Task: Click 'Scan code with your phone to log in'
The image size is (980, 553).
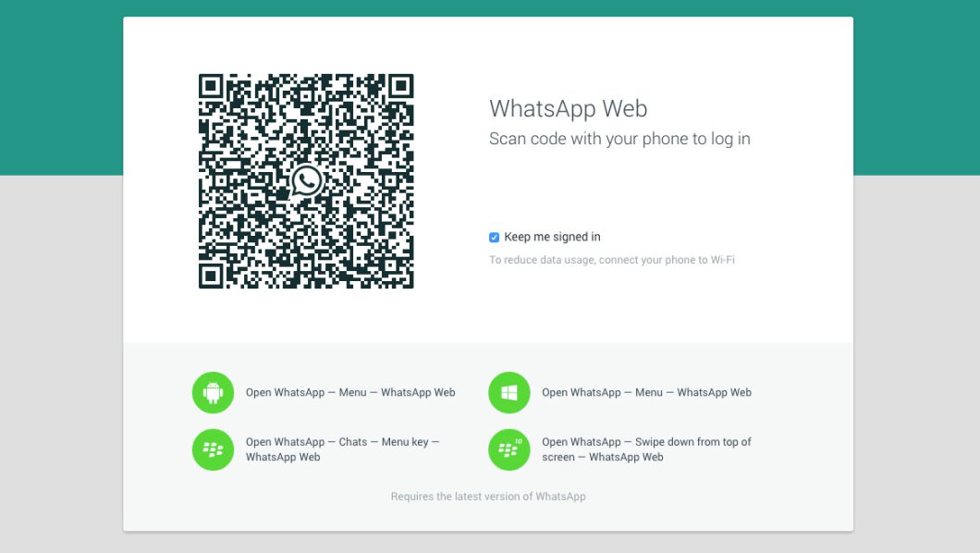Action: tap(619, 139)
